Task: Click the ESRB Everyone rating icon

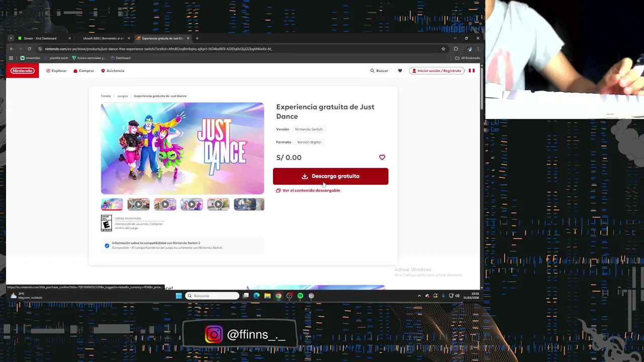Action: point(106,223)
